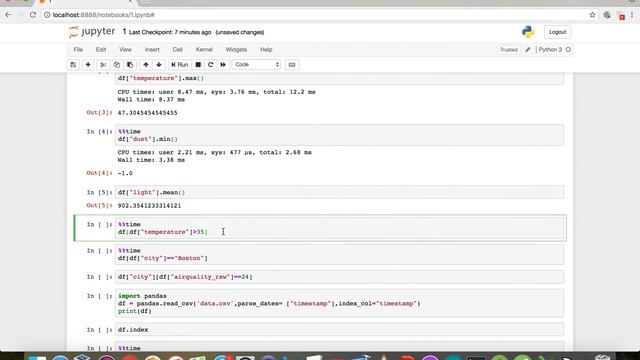Open the File menu
This screenshot has height=360, width=640.
coord(78,49)
